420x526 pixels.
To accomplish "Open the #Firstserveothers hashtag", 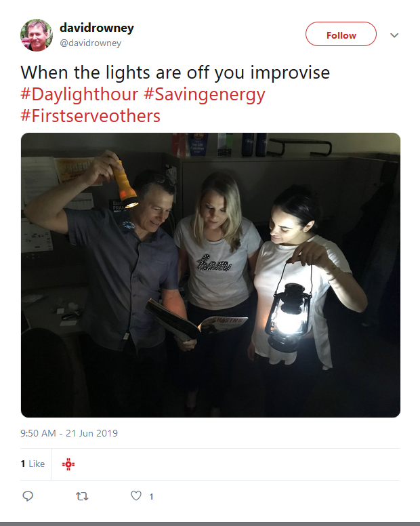I will 91,116.
